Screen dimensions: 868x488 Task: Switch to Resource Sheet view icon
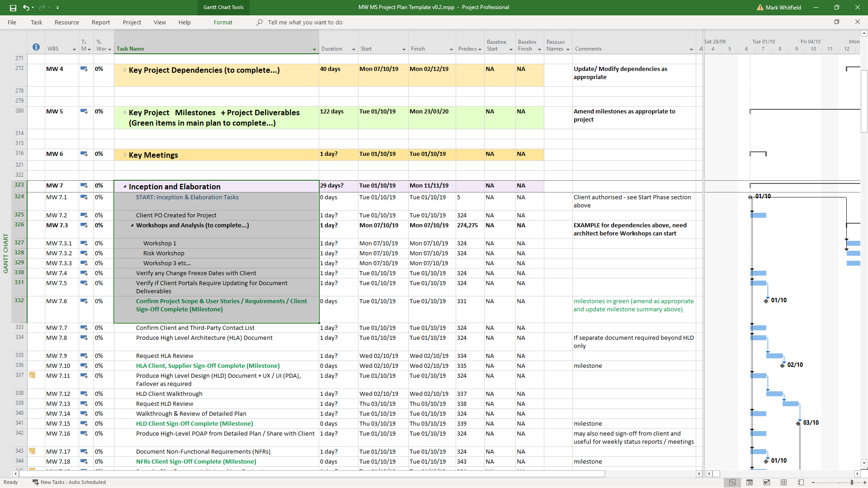pos(784,483)
